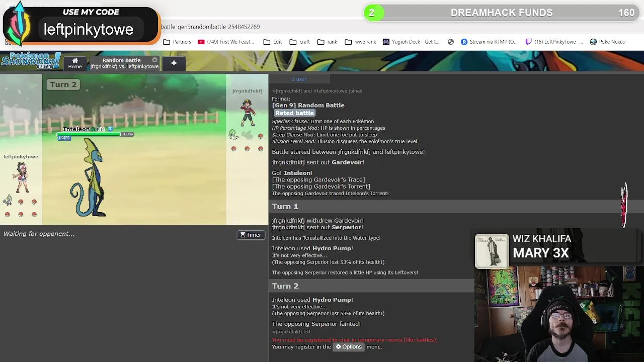Click the Rated battle badge
Image resolution: width=644 pixels, height=362 pixels.
294,113
